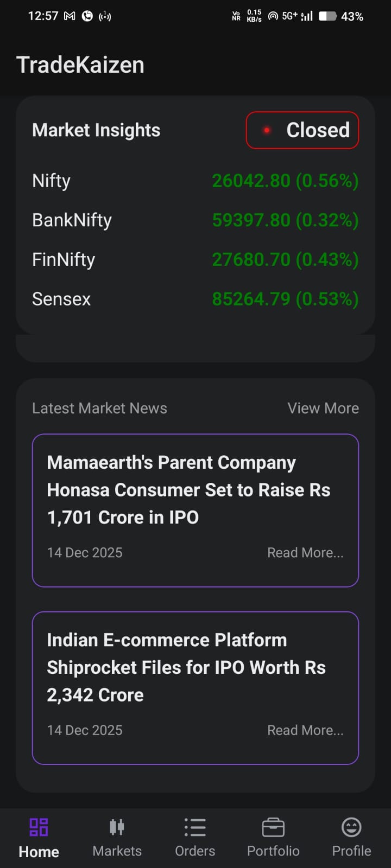Tap the battery status icon
Image resolution: width=391 pixels, height=868 pixels.
pyautogui.click(x=327, y=16)
